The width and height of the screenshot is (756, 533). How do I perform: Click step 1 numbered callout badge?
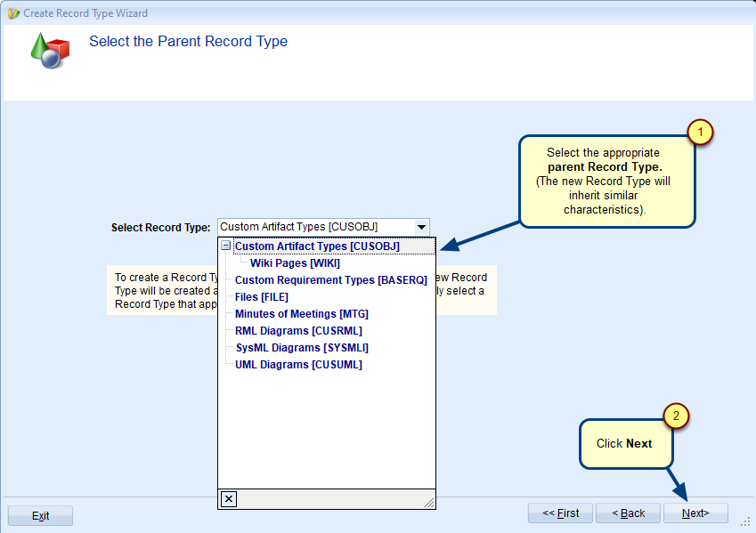tap(700, 133)
